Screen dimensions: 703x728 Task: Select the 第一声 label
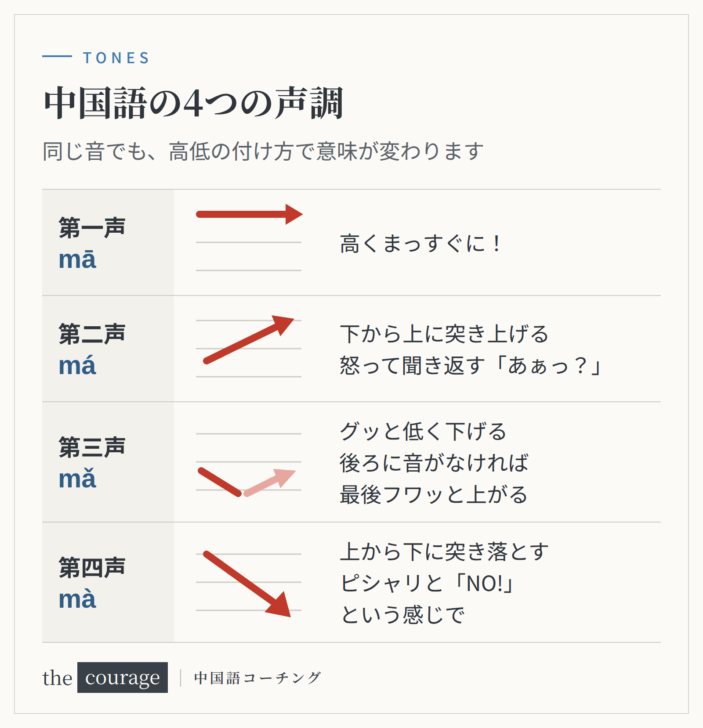coord(92,227)
